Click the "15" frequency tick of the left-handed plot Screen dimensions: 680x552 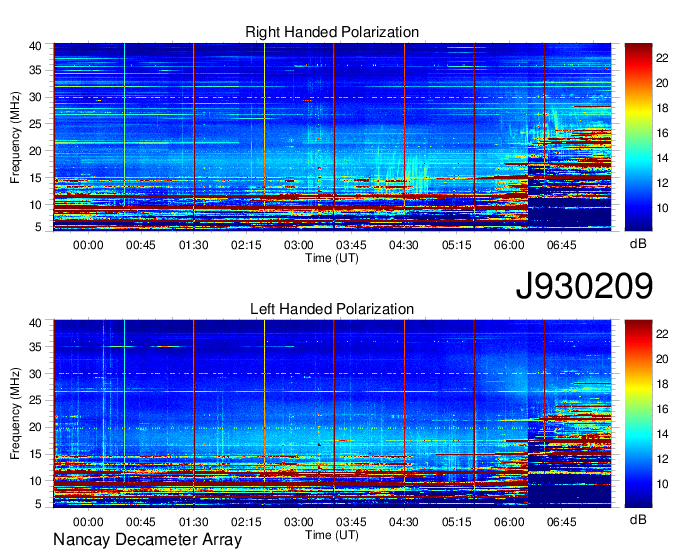point(35,454)
